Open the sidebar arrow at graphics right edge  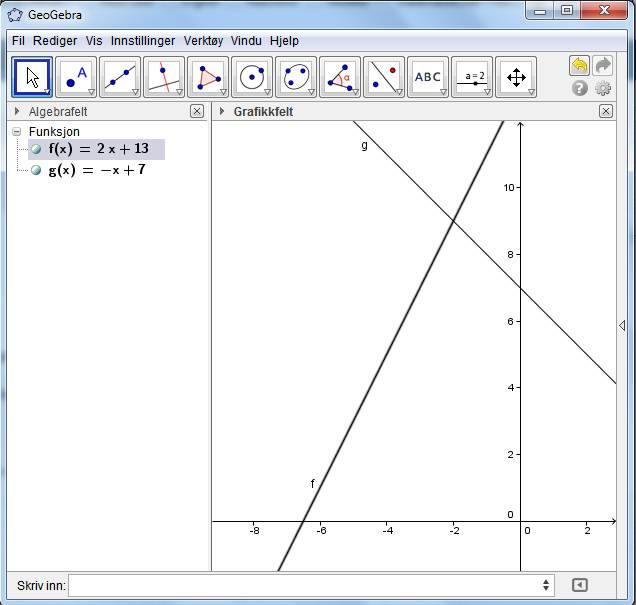[x=622, y=325]
